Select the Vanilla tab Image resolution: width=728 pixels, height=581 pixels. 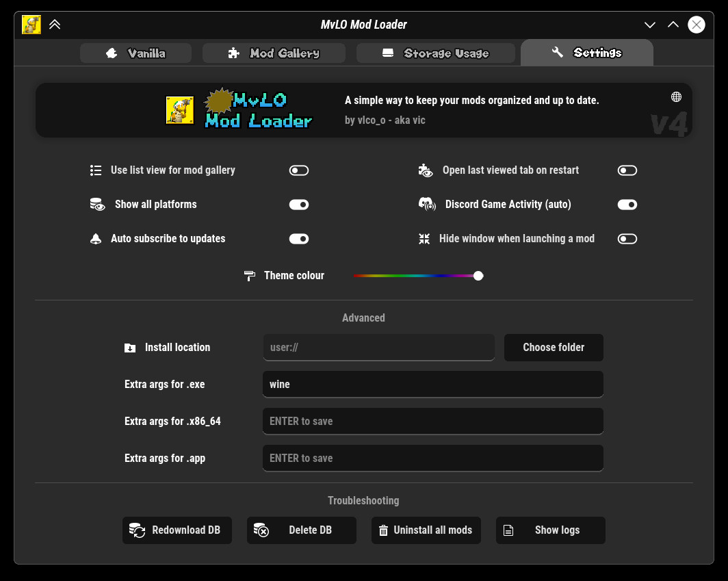click(x=135, y=53)
